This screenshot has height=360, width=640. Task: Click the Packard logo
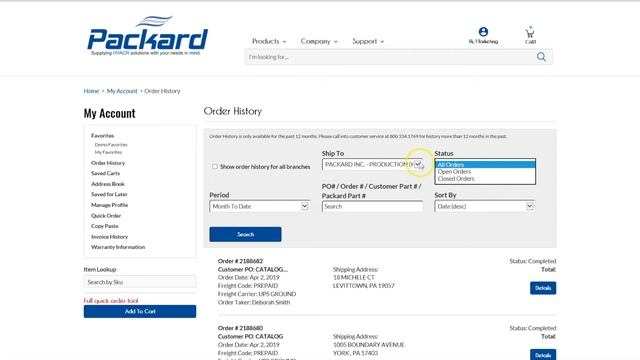click(x=147, y=36)
